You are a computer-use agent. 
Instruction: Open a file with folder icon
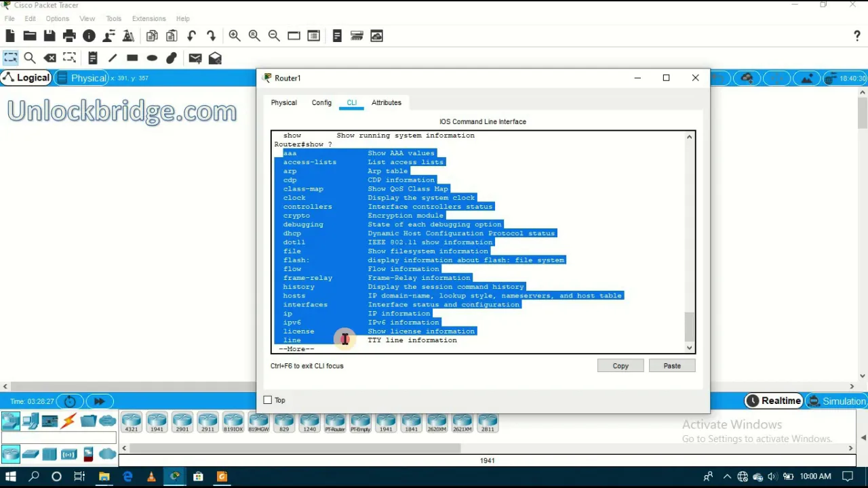pyautogui.click(x=30, y=36)
